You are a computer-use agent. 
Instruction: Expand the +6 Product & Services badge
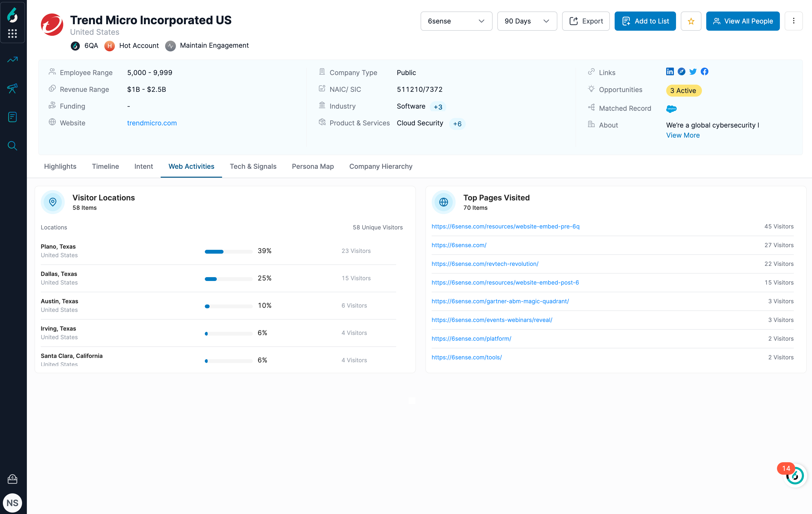(457, 124)
